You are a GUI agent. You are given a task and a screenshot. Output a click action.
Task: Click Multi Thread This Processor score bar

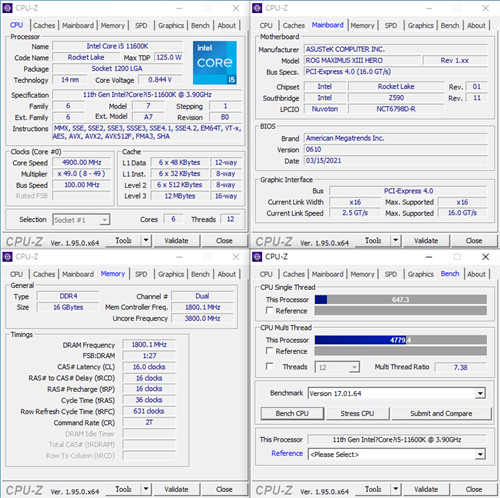(400, 340)
